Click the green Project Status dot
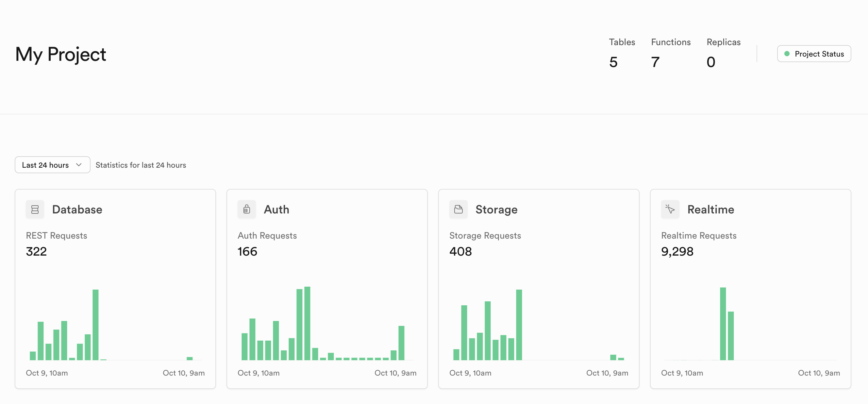The width and height of the screenshot is (868, 404). (787, 54)
